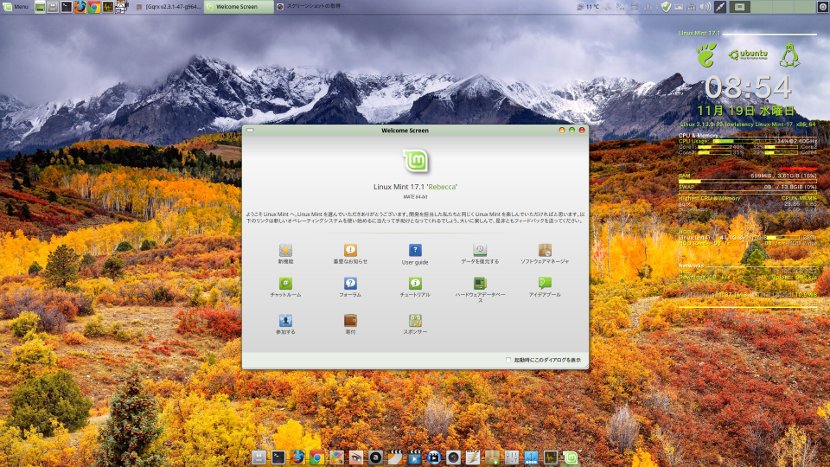830x467 pixels.
Task: Open Welcome Screen window menu button
Action: point(250,130)
